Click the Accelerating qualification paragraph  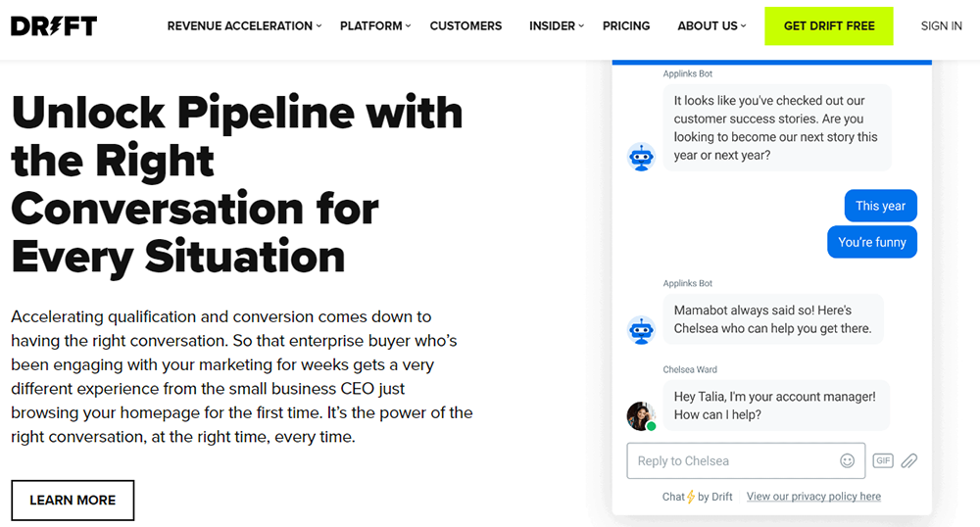pyautogui.click(x=241, y=376)
